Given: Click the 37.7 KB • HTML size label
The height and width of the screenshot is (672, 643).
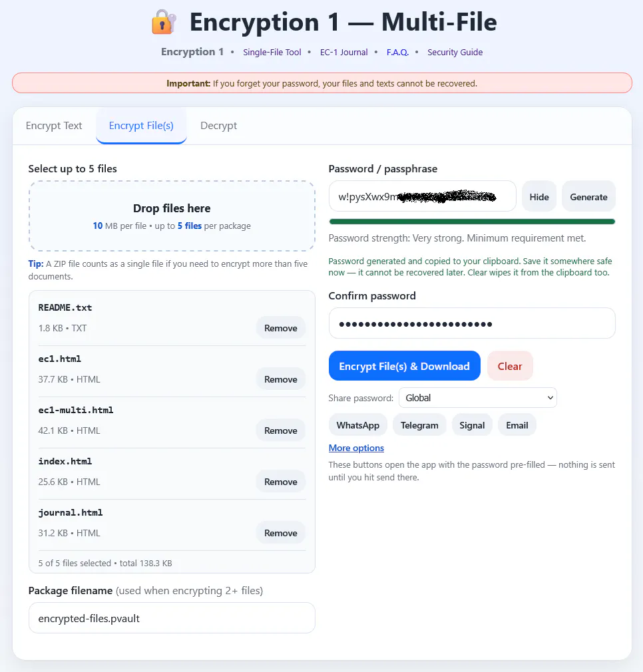Looking at the screenshot, I should pos(69,379).
